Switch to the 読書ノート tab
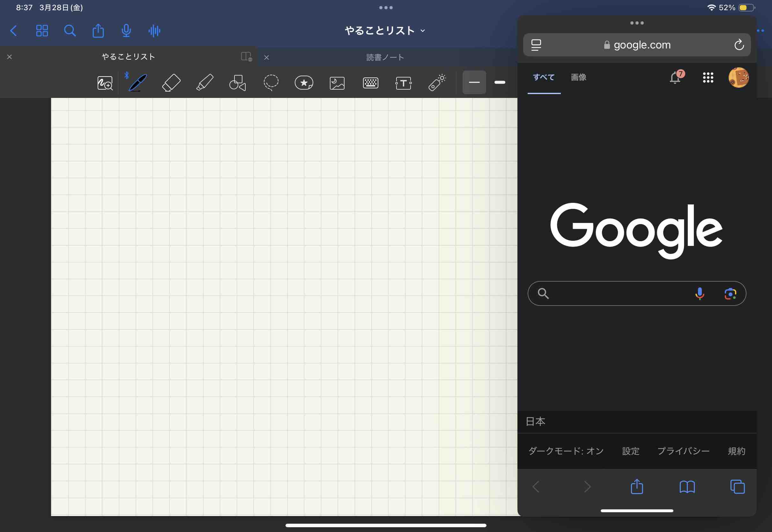The image size is (772, 532). [385, 57]
